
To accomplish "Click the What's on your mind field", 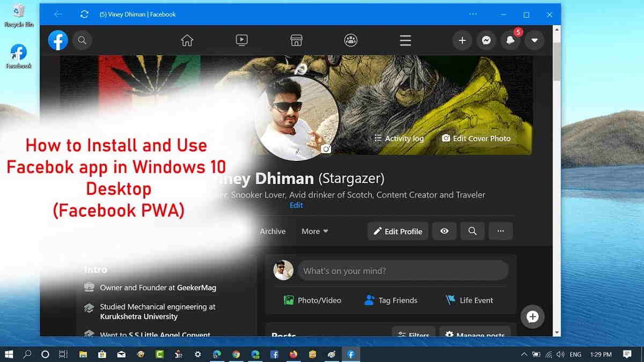I will (403, 270).
